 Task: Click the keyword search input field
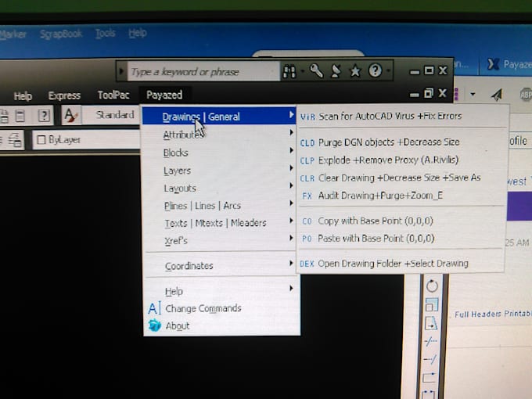(x=203, y=72)
